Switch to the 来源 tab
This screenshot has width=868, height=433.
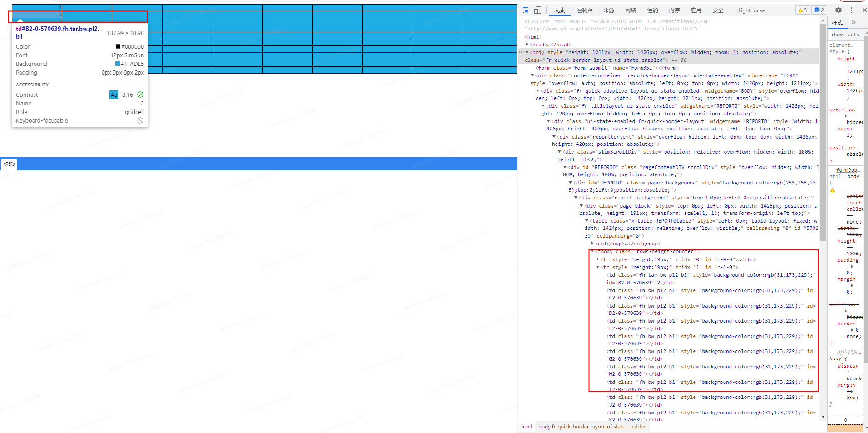[x=609, y=10]
